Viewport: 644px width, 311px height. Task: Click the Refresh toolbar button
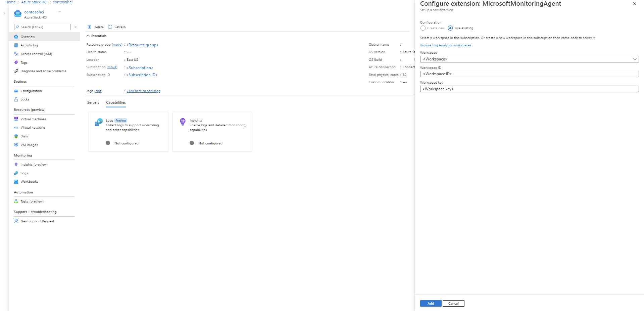click(117, 27)
